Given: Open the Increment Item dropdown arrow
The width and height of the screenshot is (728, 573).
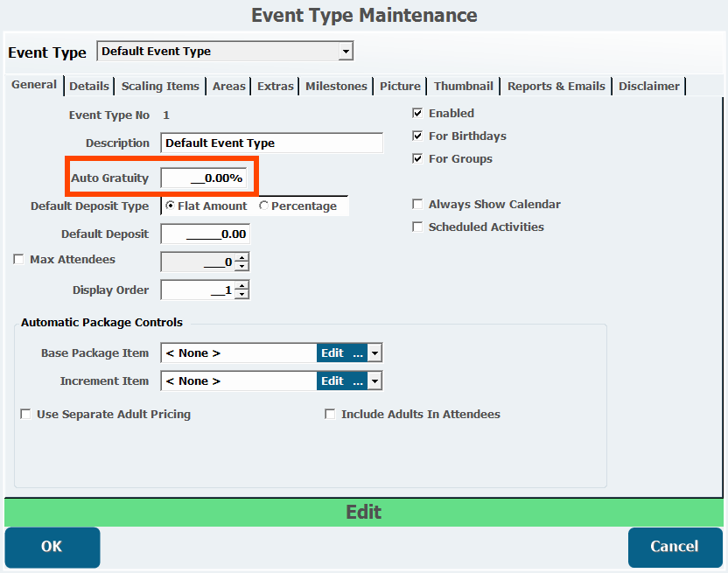Looking at the screenshot, I should pos(374,381).
